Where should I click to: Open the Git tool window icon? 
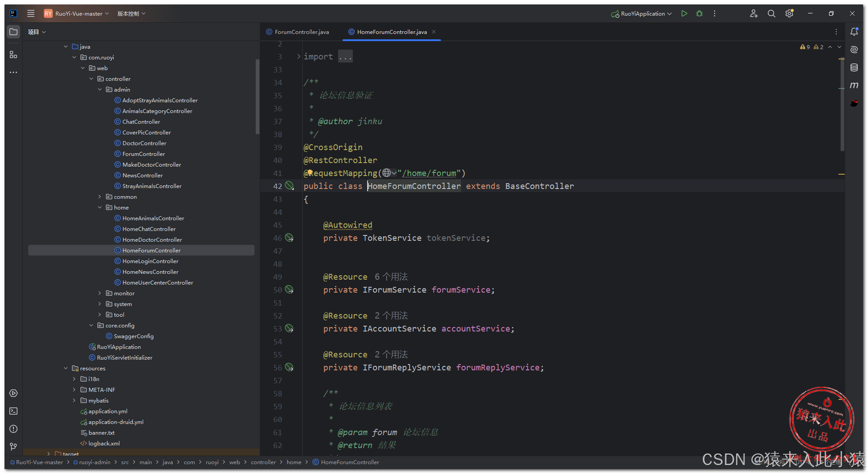click(x=13, y=446)
